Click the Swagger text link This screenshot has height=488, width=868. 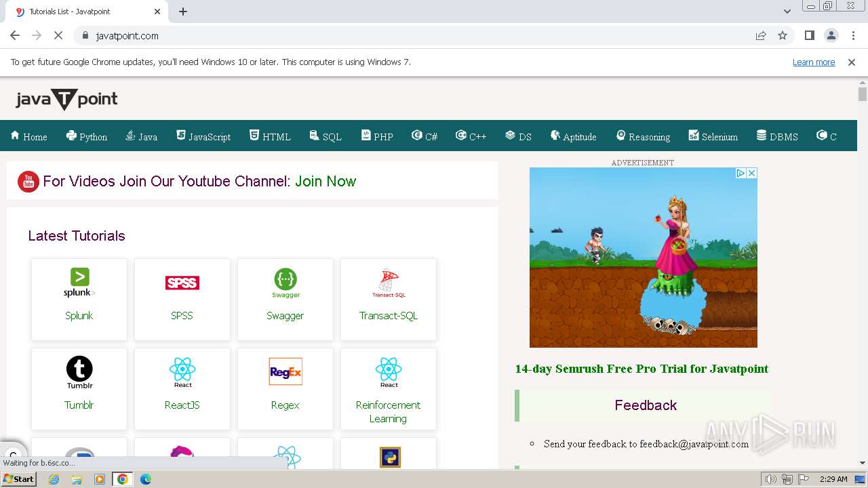coord(285,315)
